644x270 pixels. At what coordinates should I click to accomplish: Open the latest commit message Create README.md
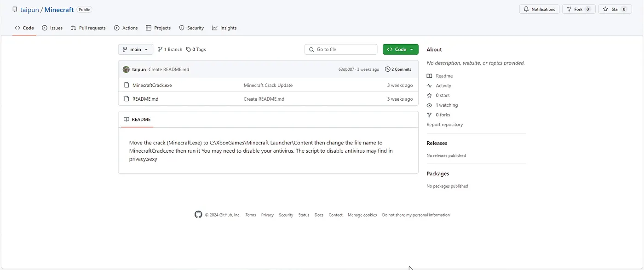[169, 69]
